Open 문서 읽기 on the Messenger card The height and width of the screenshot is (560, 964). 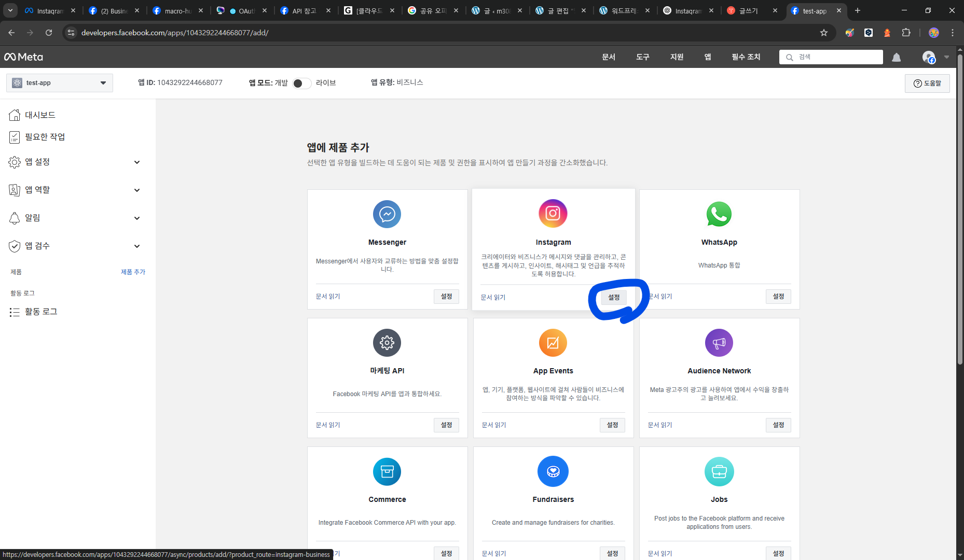click(x=328, y=297)
